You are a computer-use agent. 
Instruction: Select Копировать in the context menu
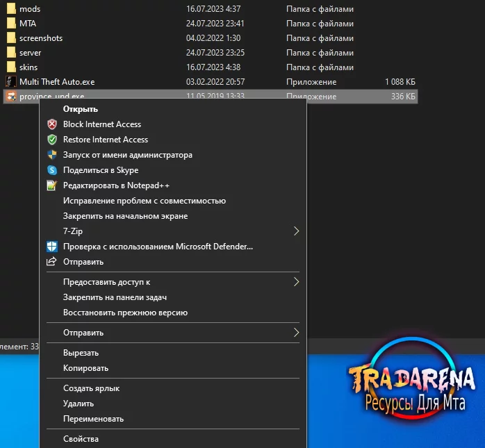click(x=85, y=368)
